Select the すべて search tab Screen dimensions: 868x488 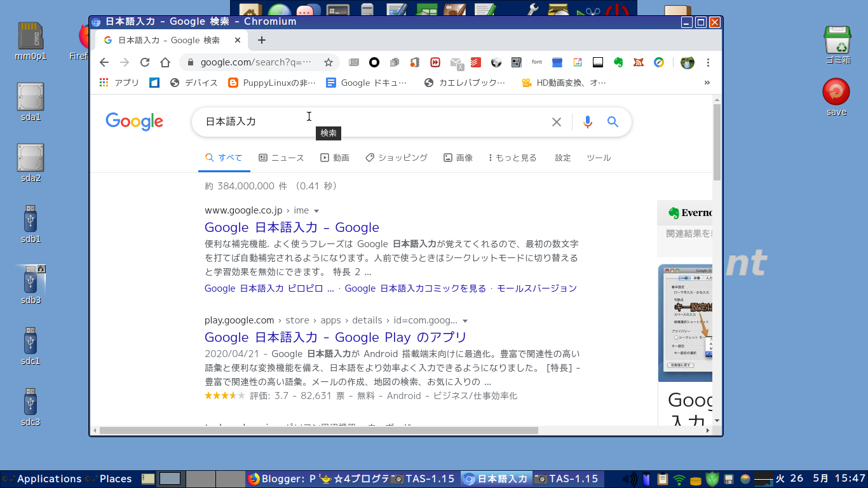[x=224, y=158]
